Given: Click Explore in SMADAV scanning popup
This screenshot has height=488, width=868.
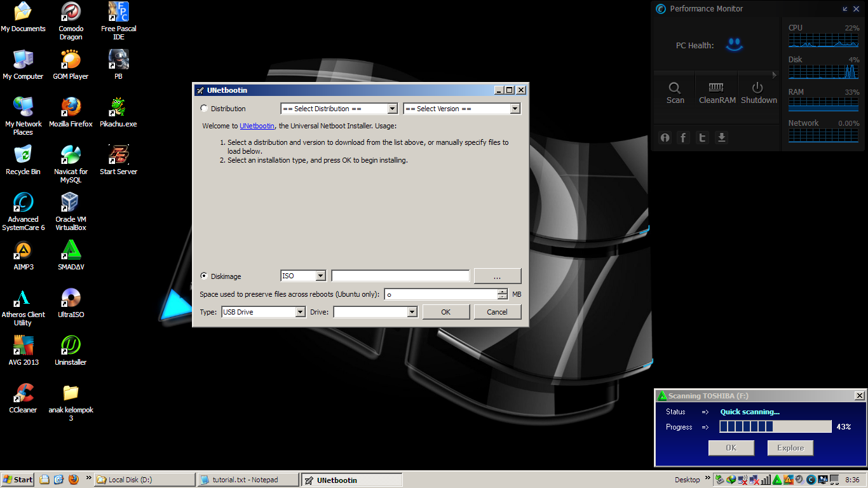Looking at the screenshot, I should click(x=790, y=448).
